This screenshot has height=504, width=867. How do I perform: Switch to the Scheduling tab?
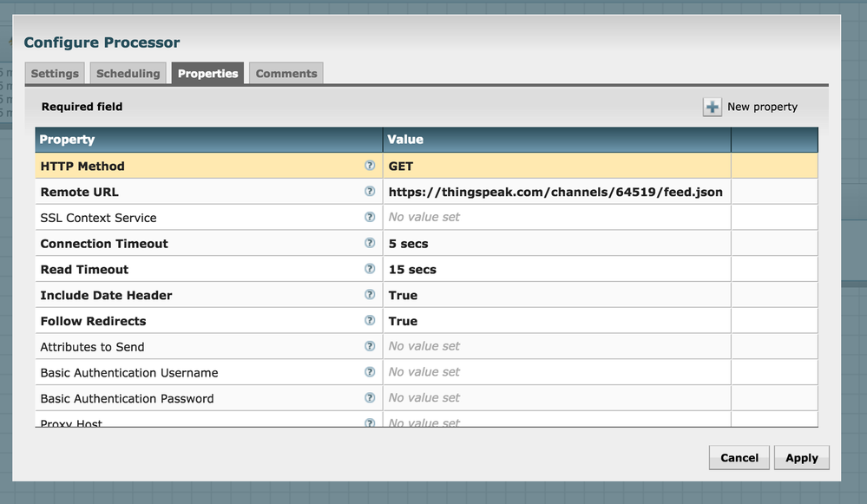[x=128, y=73]
